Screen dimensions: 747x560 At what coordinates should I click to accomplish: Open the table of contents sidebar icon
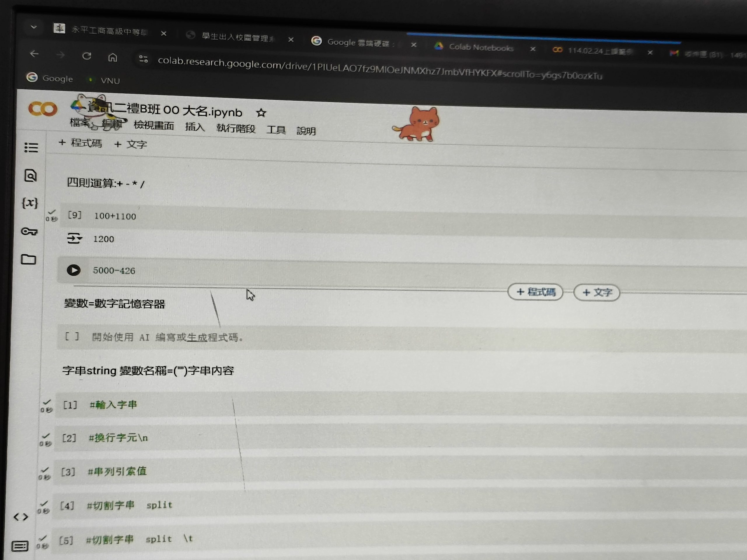31,148
